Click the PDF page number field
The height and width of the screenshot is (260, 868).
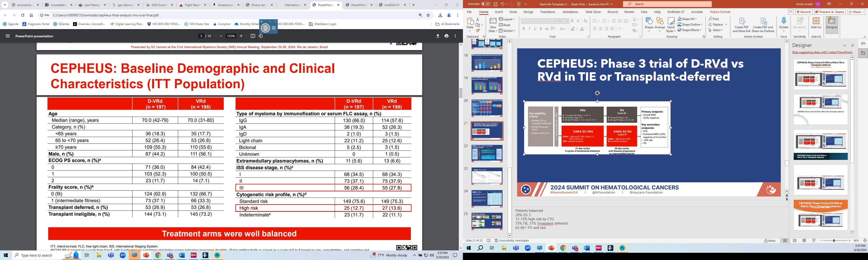pos(201,36)
